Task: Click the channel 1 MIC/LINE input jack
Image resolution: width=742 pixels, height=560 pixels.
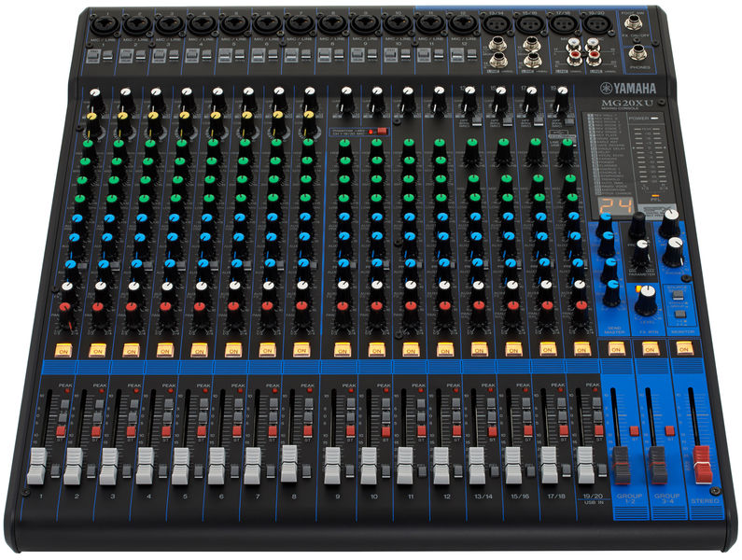Action: [x=103, y=21]
